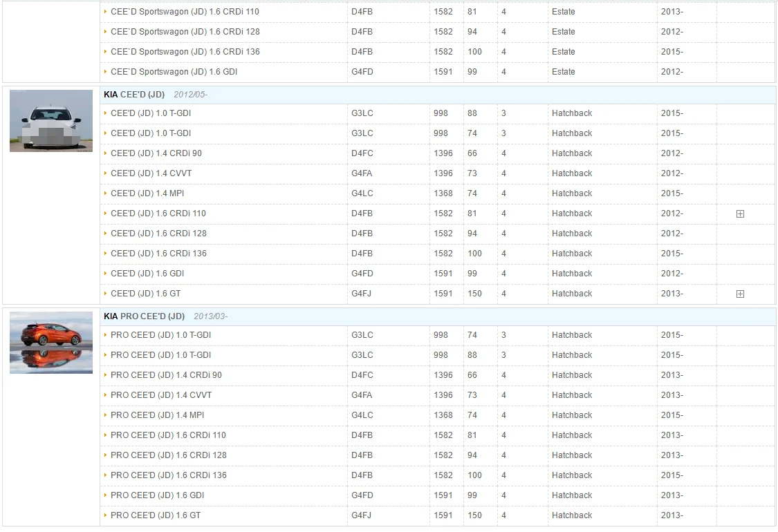Screen dimensions: 778x532
Task: Click Estate body type in Sportswagon 1.6 CRDi 136 row
Action: tap(563, 52)
